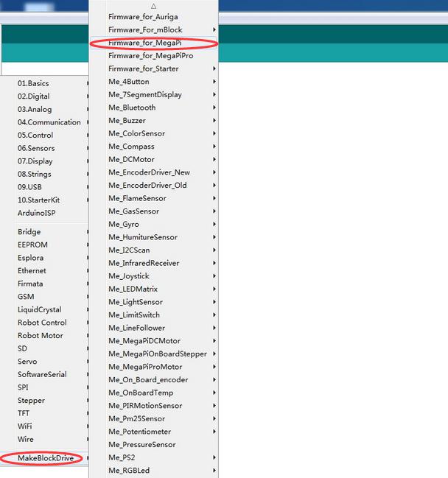Select Me_FlameSensor item
The width and height of the screenshot is (448, 478).
click(x=154, y=198)
